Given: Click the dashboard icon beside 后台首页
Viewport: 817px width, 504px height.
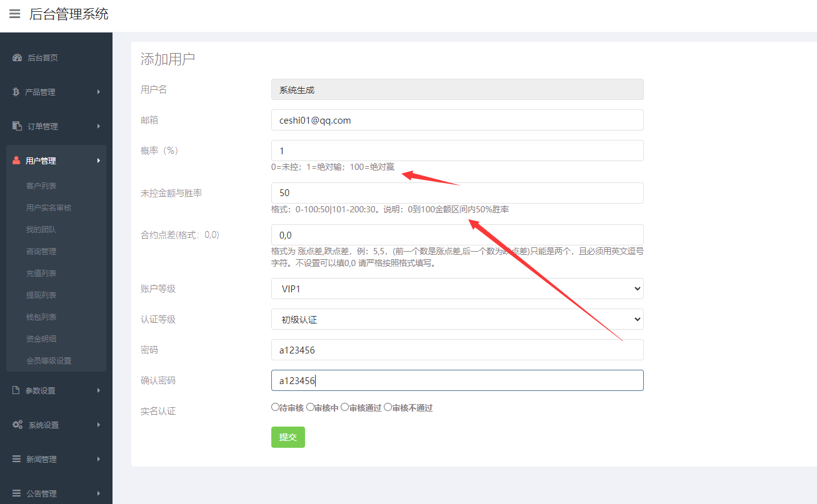Looking at the screenshot, I should point(17,57).
